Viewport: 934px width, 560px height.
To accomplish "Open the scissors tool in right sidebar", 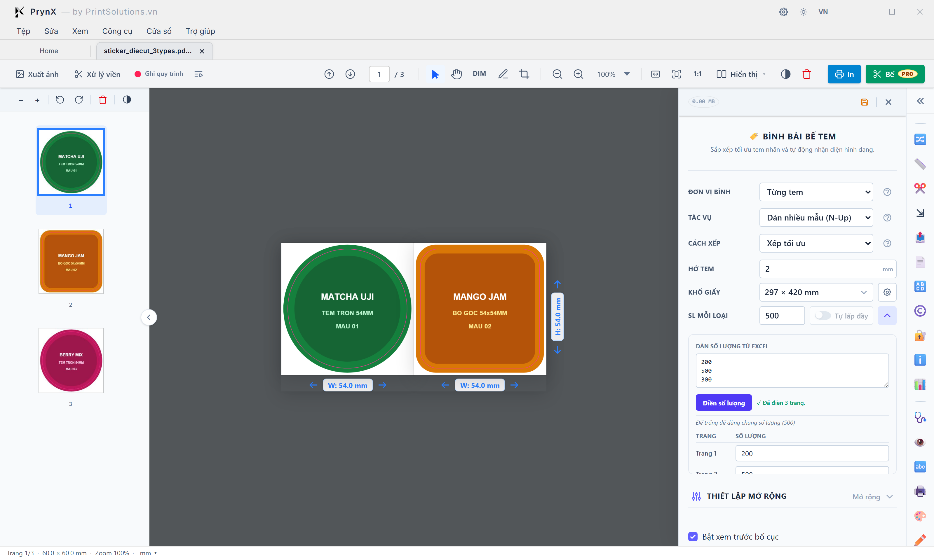I will click(x=920, y=188).
